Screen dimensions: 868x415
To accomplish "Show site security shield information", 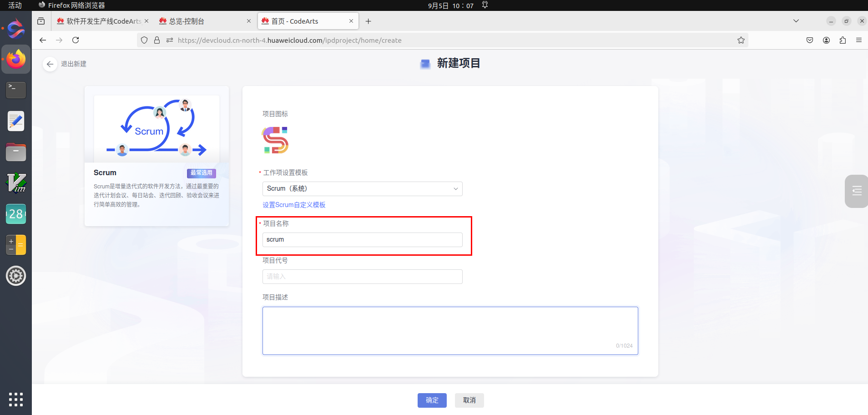I will pos(144,40).
